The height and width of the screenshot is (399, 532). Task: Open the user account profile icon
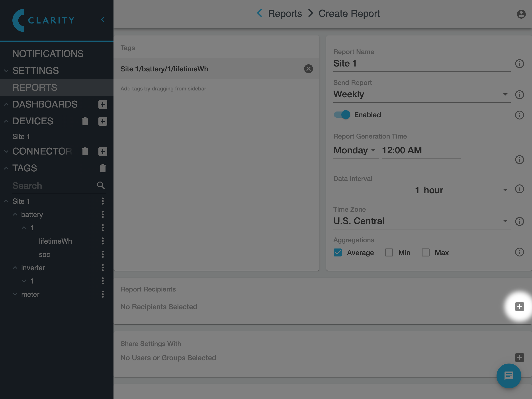point(521,14)
